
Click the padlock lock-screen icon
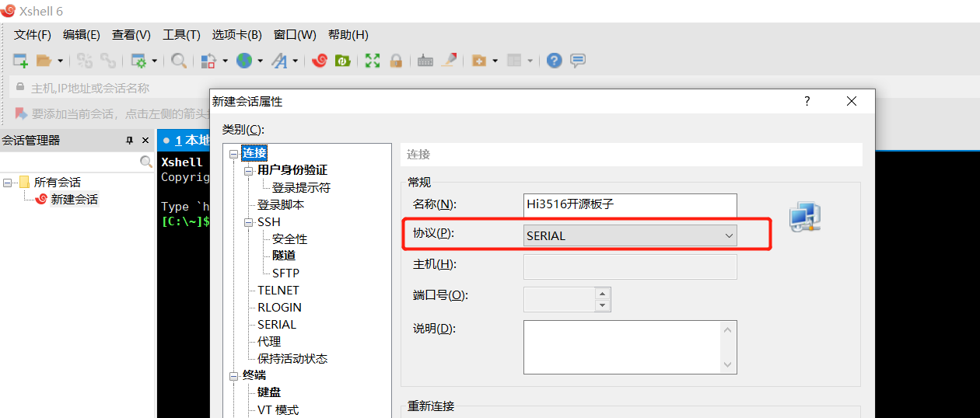point(396,61)
